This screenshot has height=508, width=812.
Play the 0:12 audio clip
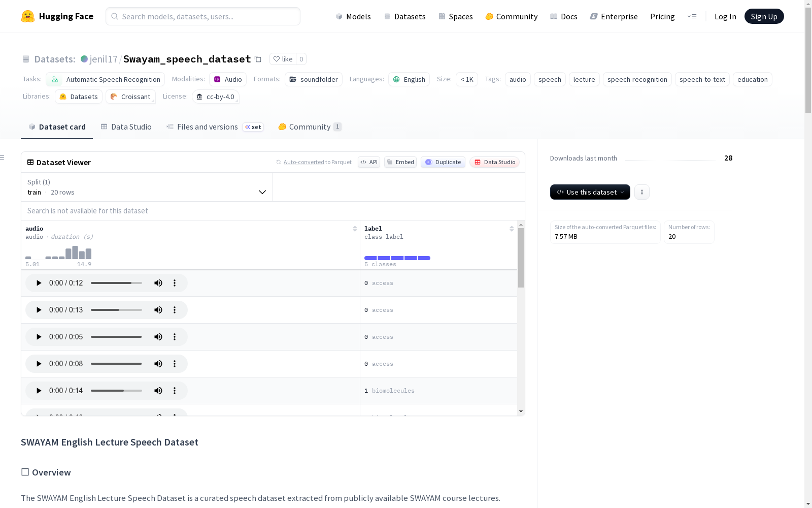point(39,283)
